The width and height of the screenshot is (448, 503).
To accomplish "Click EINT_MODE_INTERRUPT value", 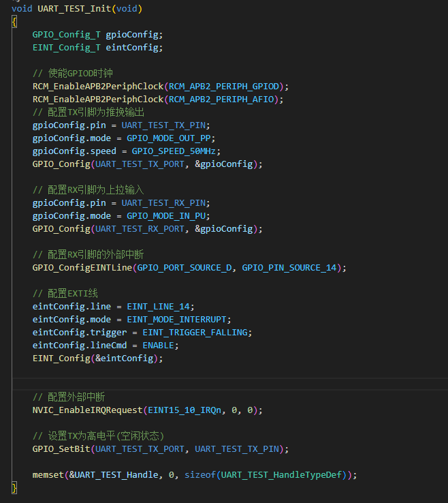I will (x=176, y=320).
